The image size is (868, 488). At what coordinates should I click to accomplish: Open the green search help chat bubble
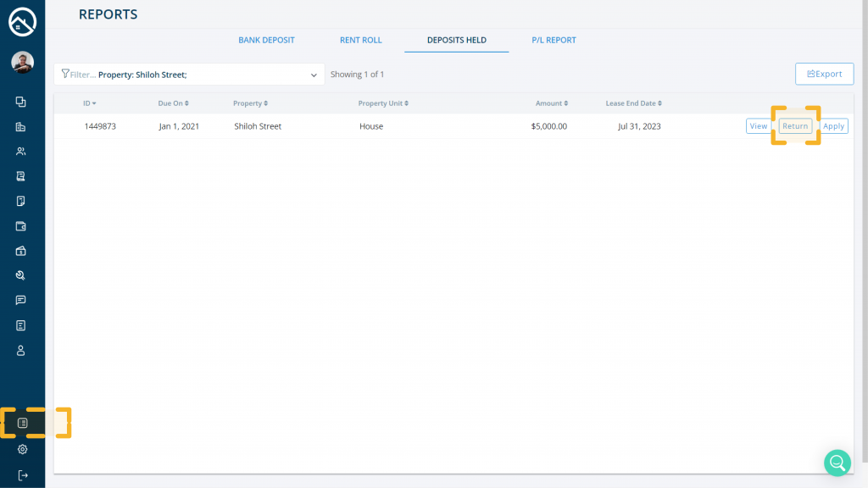pos(837,462)
